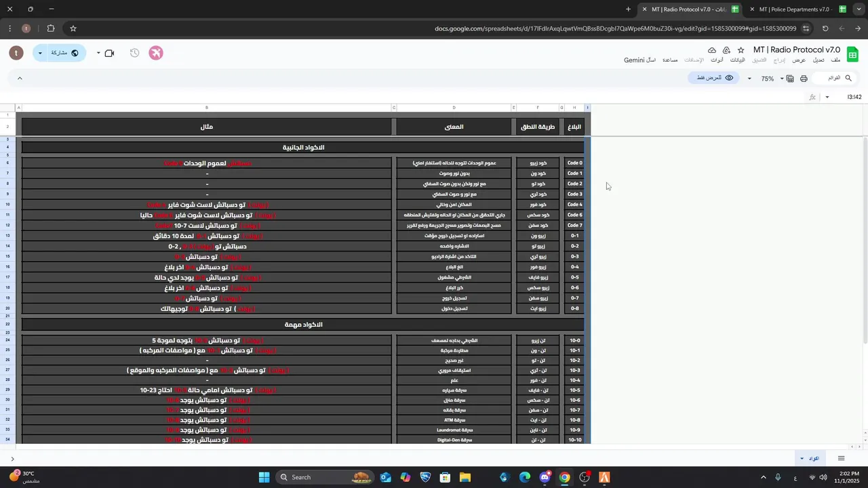The height and width of the screenshot is (488, 868).
Task: Launch Microsoft Edge from the taskbar
Action: point(525,478)
